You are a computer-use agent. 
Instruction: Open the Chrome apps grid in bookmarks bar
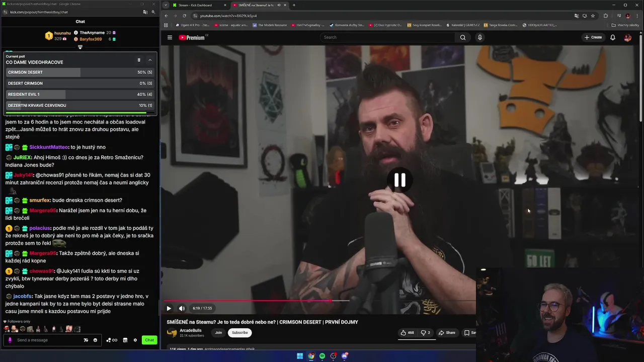166,25
